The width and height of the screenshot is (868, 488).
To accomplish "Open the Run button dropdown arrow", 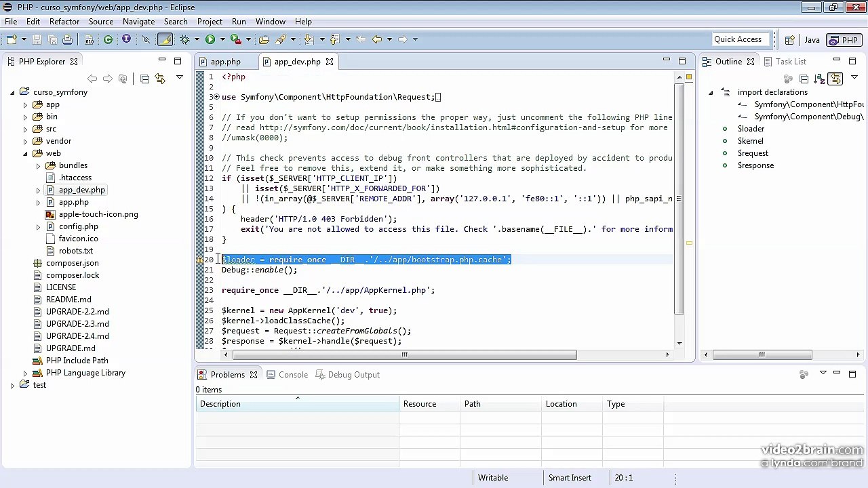I will tap(222, 39).
